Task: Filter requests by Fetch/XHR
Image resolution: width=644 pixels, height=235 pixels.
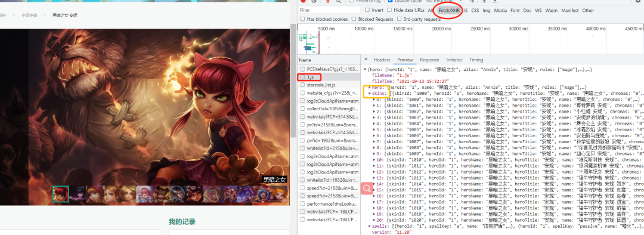Action: point(450,11)
